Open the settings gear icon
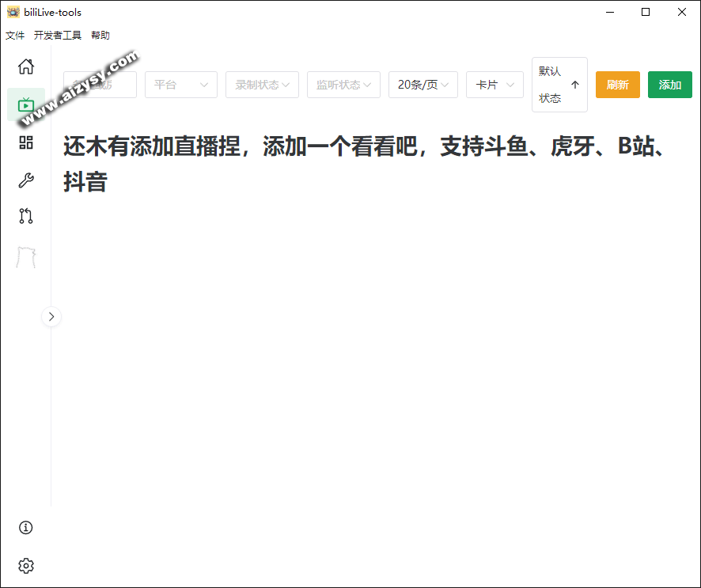The width and height of the screenshot is (701, 588). [x=26, y=566]
